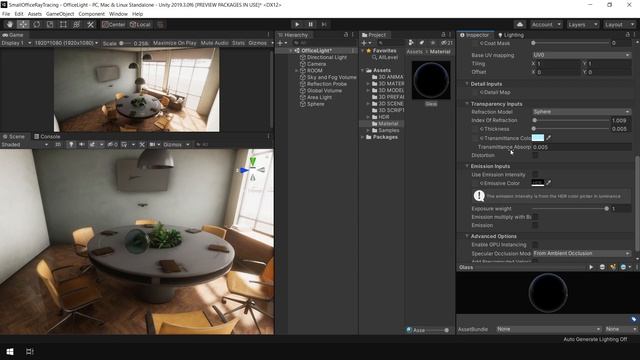The width and height of the screenshot is (640, 360).
Task: Click the scene orientation gizmo green Y axis
Action: [253, 162]
